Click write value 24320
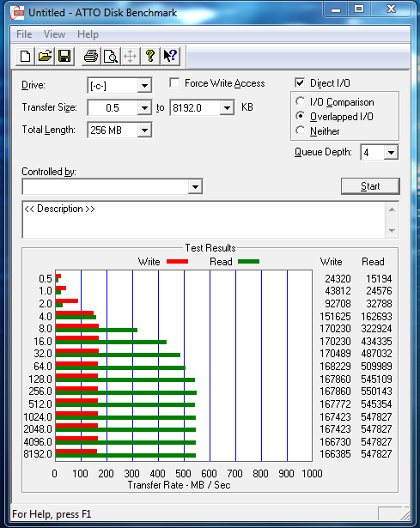This screenshot has width=420, height=528. point(338,279)
